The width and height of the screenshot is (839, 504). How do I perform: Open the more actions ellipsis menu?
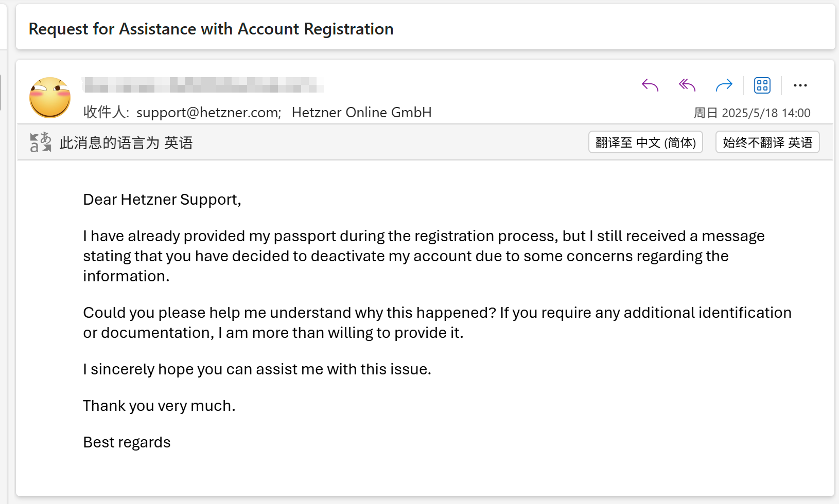[x=800, y=85]
